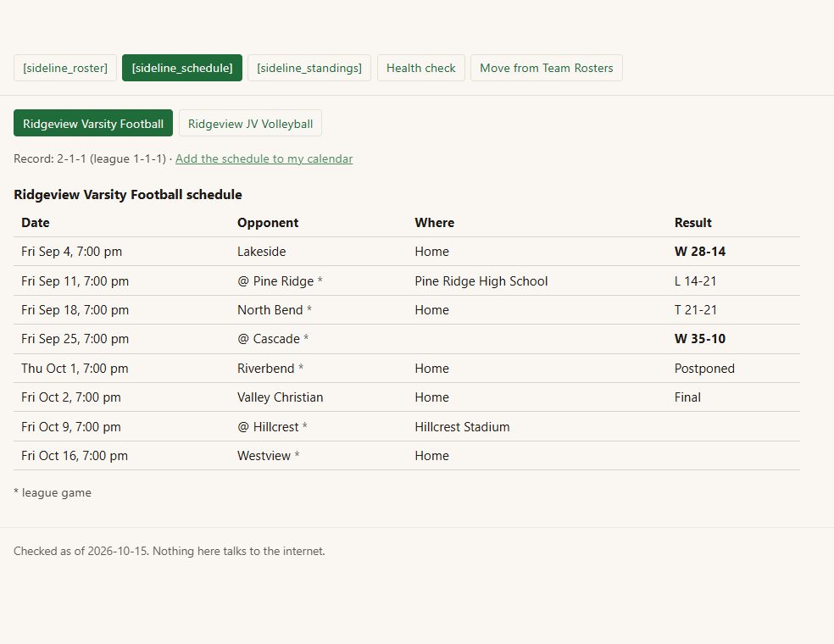This screenshot has height=644, width=834.
Task: Switch to the [sideline_standings] tab
Action: pos(309,68)
